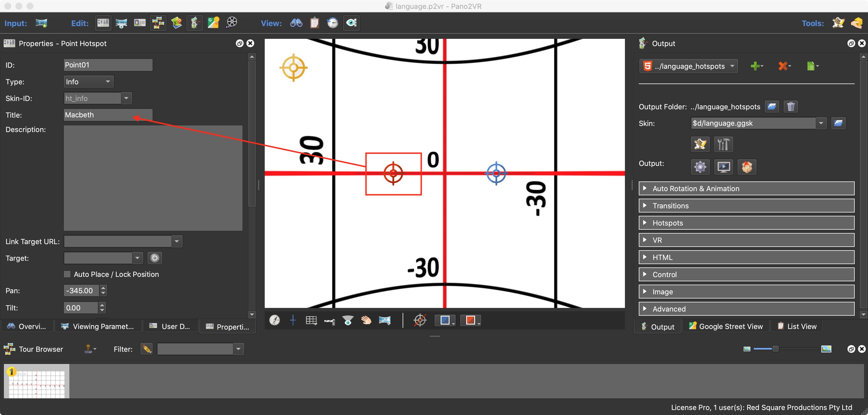The image size is (868, 415).
Task: Toggle Auto Place / Lock Position checkbox
Action: 66,274
